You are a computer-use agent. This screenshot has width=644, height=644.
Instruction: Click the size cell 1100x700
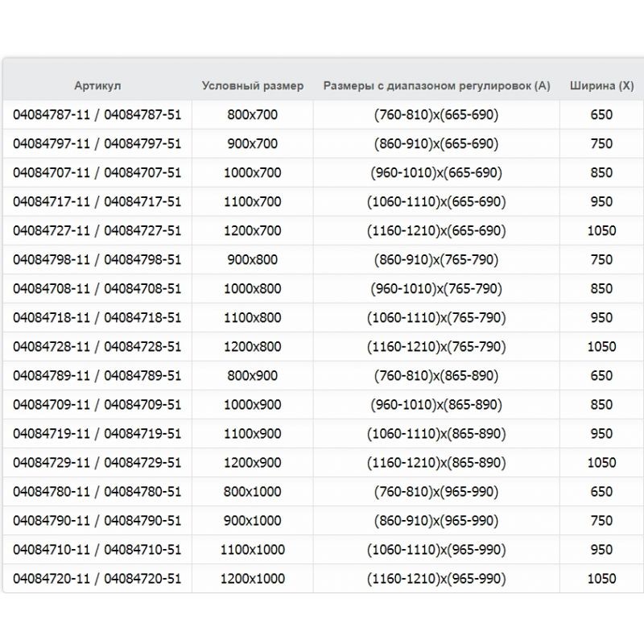click(253, 202)
